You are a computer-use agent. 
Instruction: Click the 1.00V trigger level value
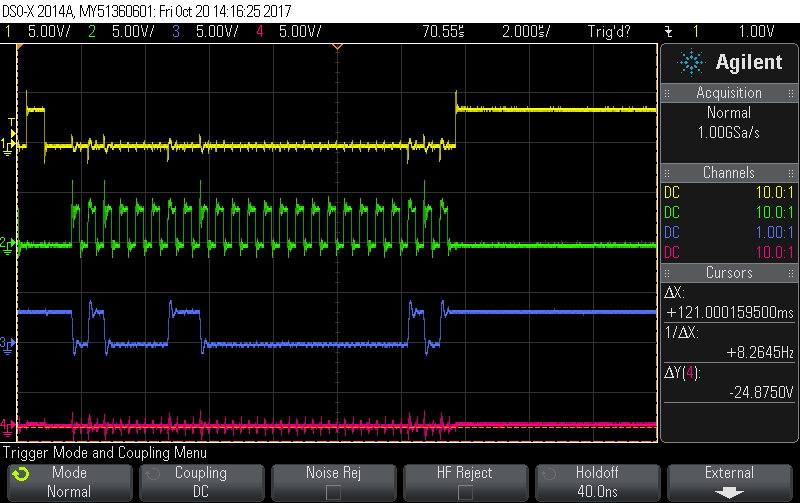(757, 32)
